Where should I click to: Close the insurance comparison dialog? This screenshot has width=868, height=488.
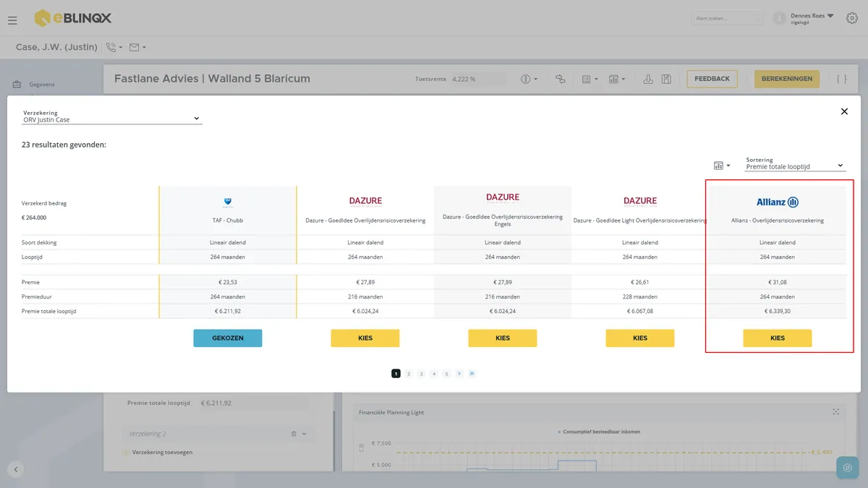(844, 111)
